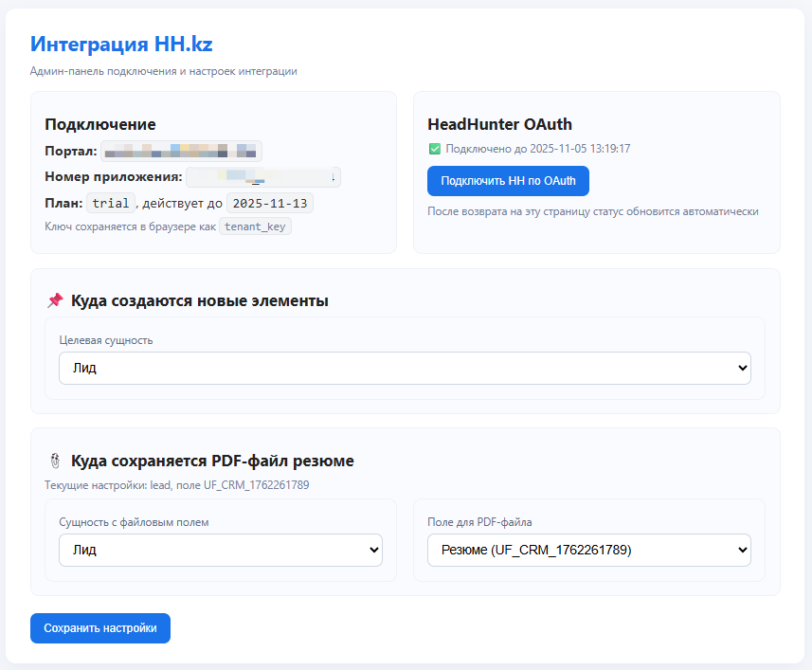Click the trial plan code badge

[x=111, y=203]
